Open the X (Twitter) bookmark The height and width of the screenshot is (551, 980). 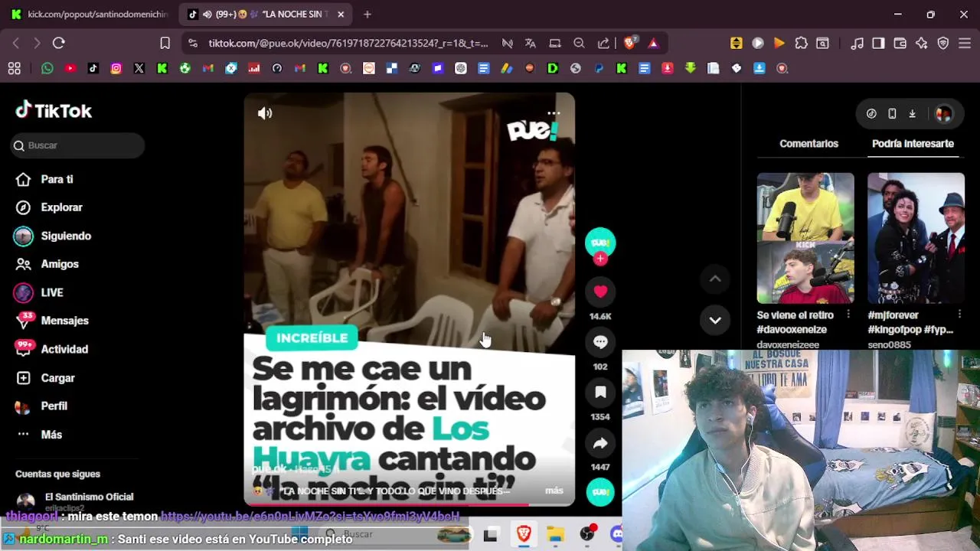click(139, 68)
